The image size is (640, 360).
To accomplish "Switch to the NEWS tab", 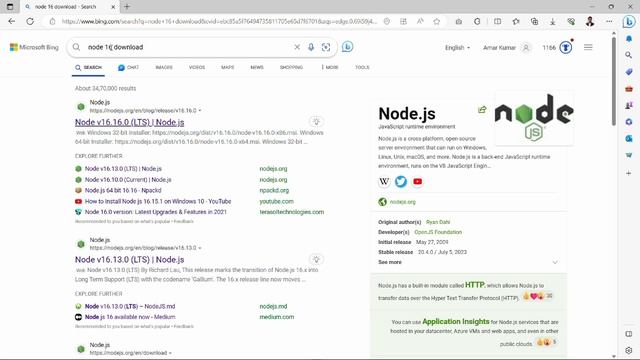I will click(x=257, y=67).
